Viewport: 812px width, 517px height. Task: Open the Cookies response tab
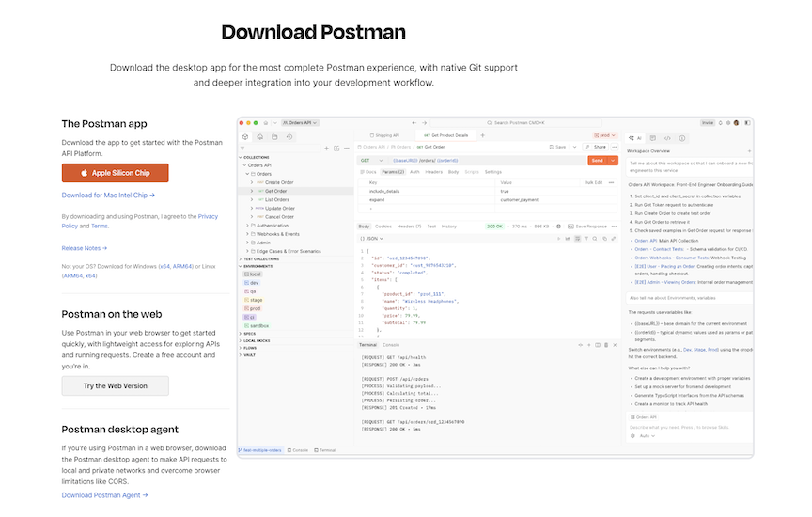coord(383,227)
